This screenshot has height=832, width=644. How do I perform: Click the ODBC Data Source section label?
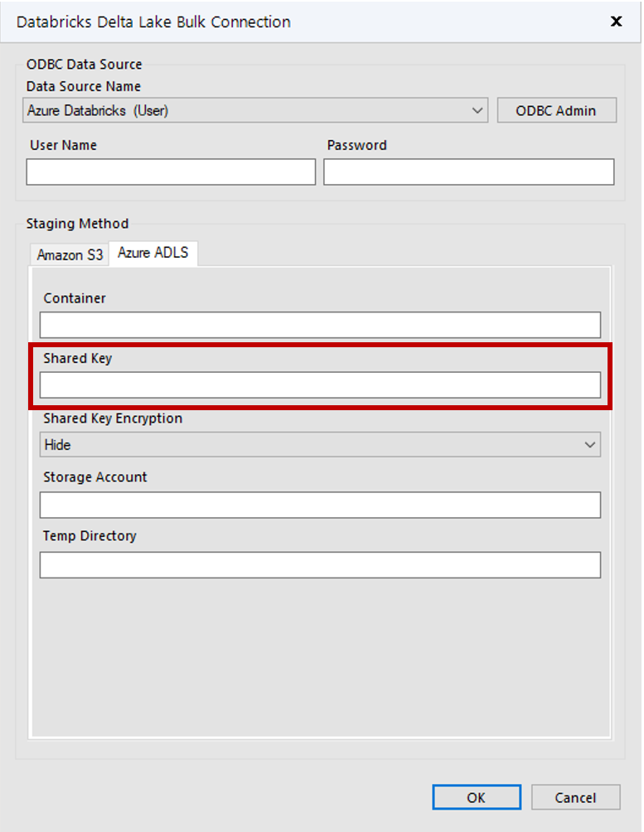(85, 64)
